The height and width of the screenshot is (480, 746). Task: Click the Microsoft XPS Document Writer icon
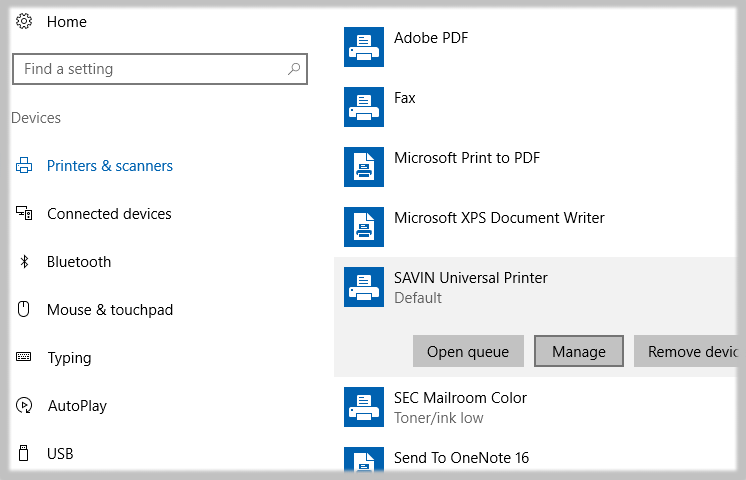tap(364, 227)
